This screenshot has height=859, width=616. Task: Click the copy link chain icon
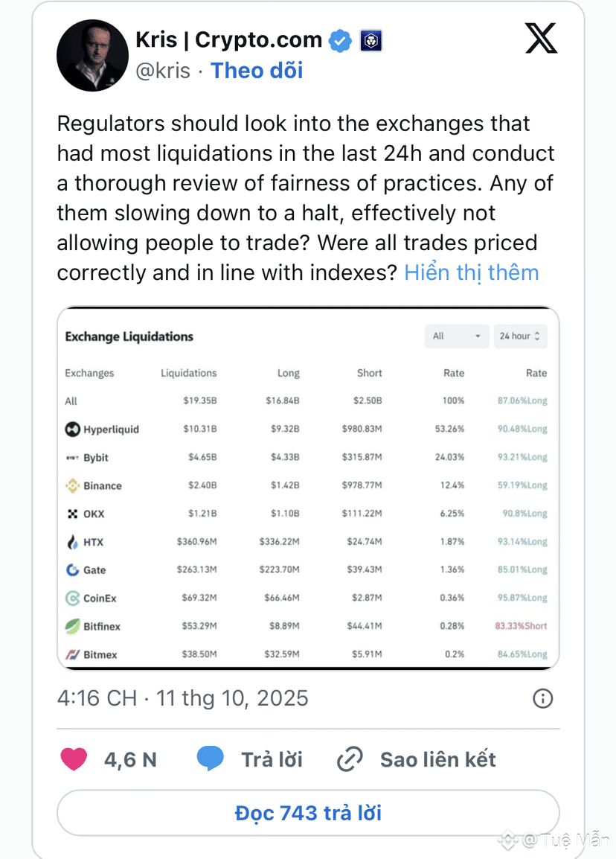[x=350, y=759]
